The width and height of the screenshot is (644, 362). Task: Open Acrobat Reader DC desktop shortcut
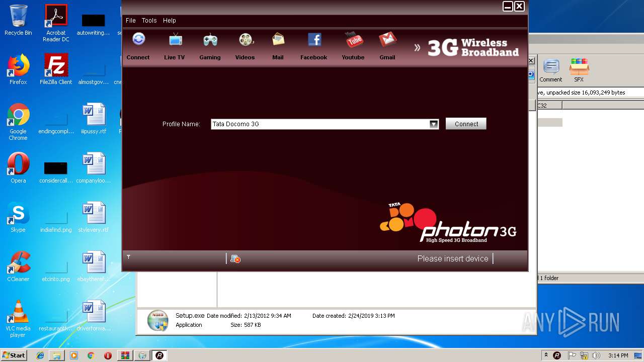click(x=56, y=23)
